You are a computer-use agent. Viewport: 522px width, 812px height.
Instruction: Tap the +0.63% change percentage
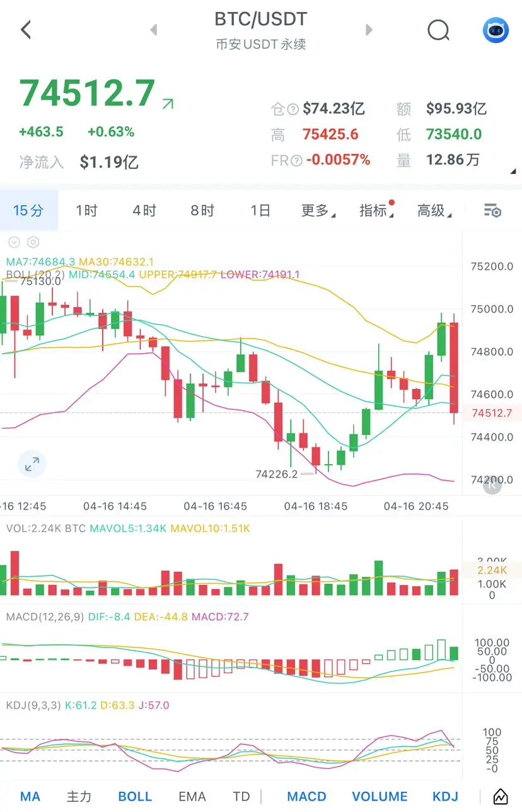[111, 132]
